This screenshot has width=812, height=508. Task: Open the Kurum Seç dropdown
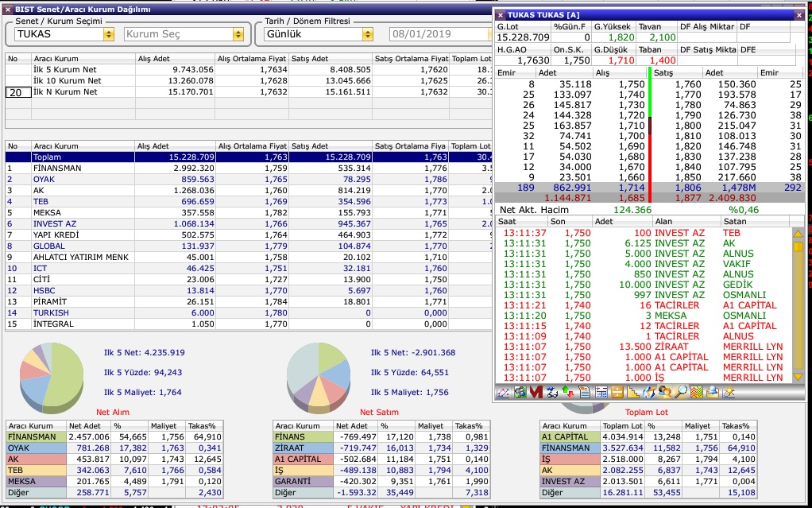click(238, 34)
